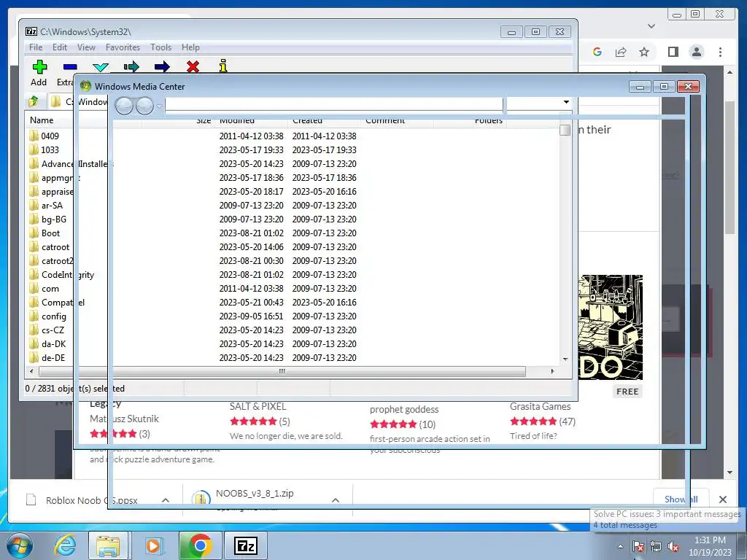Viewport: 747px width, 560px height.
Task: Open the File menu in 7-Zip
Action: 36,47
